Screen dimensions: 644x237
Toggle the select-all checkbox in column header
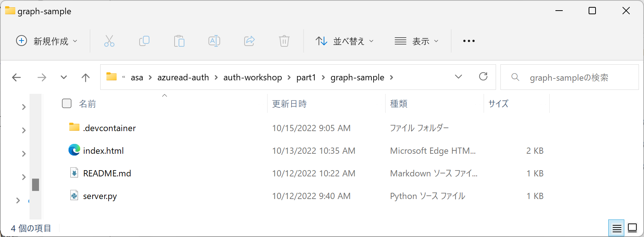(x=67, y=103)
